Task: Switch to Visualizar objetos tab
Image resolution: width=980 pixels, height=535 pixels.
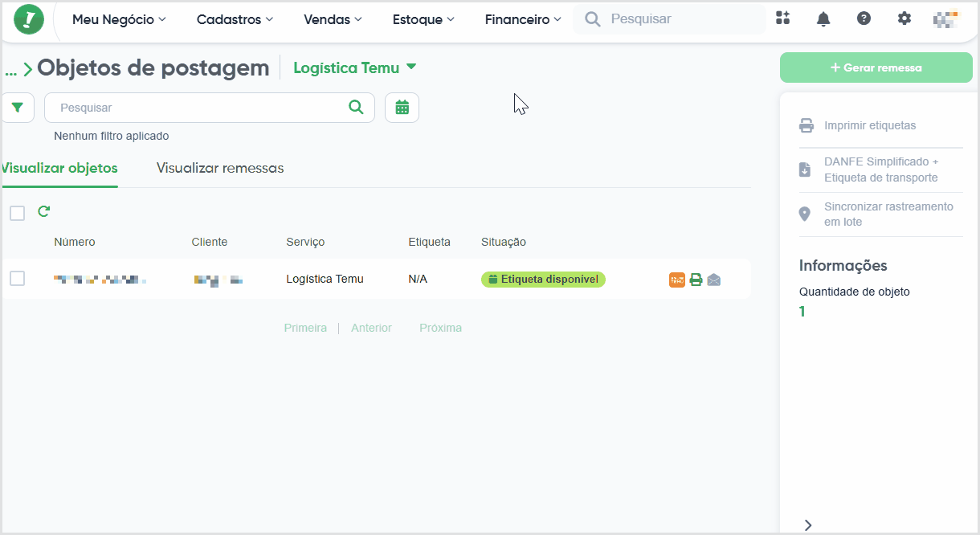Action: [59, 168]
